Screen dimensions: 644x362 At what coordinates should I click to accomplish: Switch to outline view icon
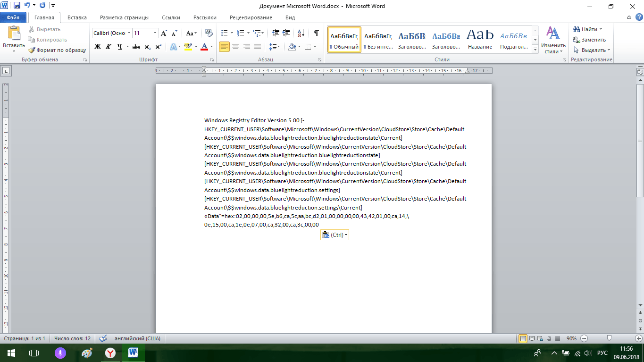click(549, 338)
